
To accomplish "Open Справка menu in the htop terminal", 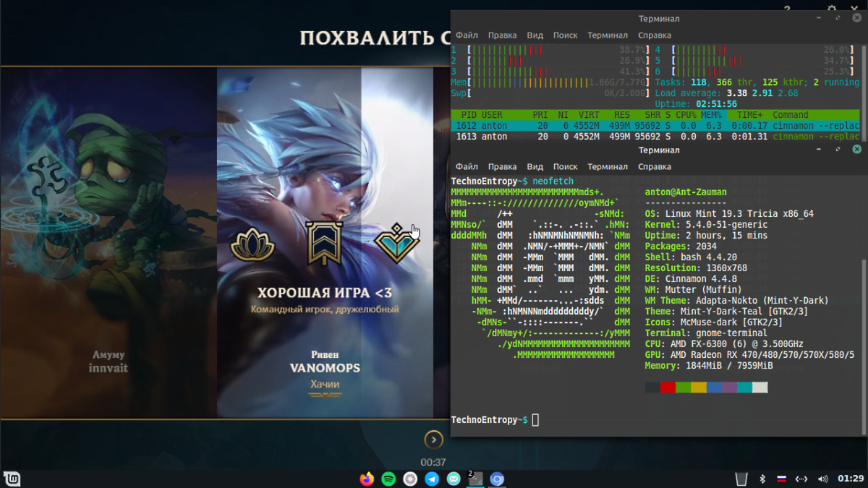I will point(654,35).
